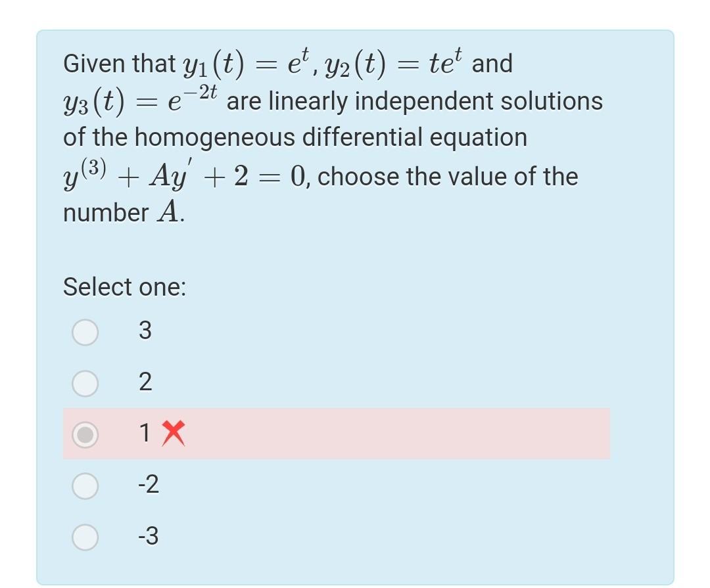
Task: Click the 'Select one:' label text
Action: (x=124, y=287)
